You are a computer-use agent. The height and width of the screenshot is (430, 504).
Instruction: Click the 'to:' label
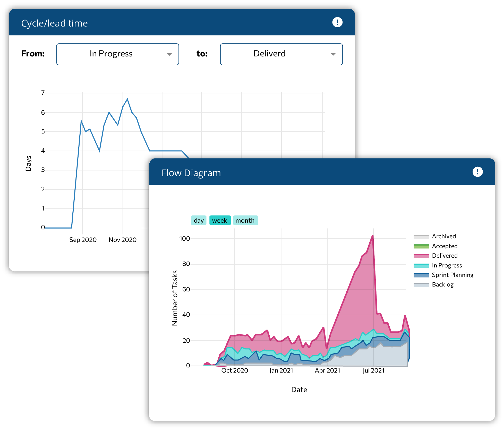coord(202,54)
